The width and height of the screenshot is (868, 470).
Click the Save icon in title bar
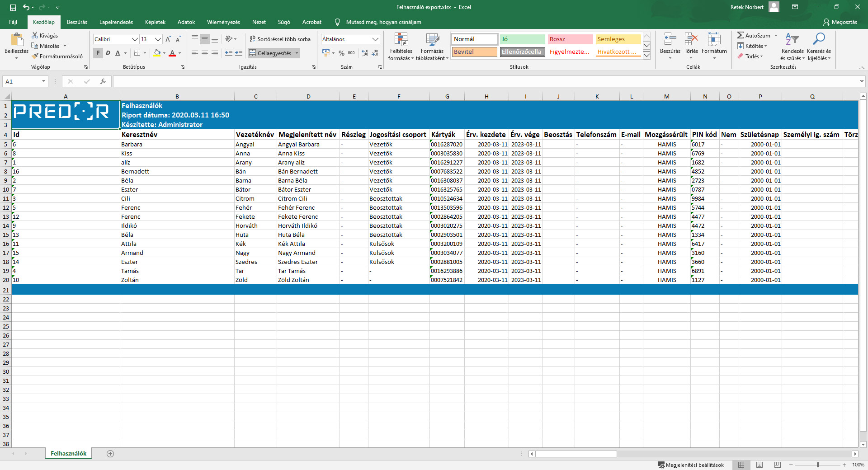[x=13, y=7]
